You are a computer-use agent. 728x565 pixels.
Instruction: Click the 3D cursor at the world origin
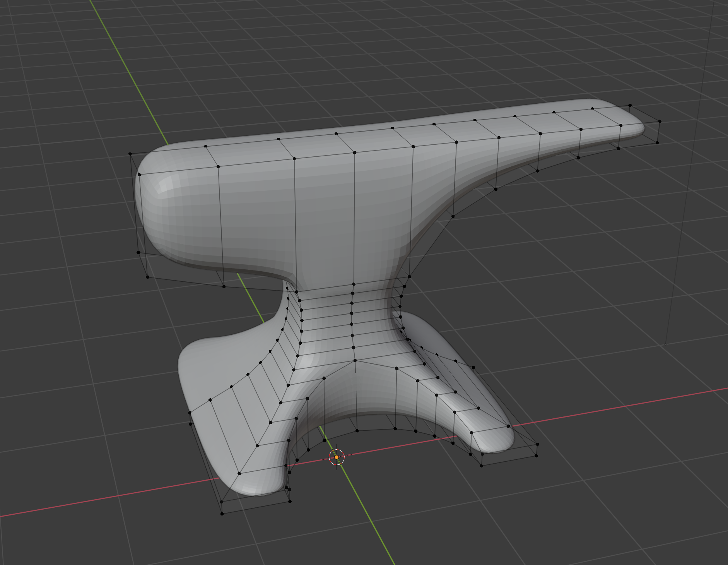(337, 457)
